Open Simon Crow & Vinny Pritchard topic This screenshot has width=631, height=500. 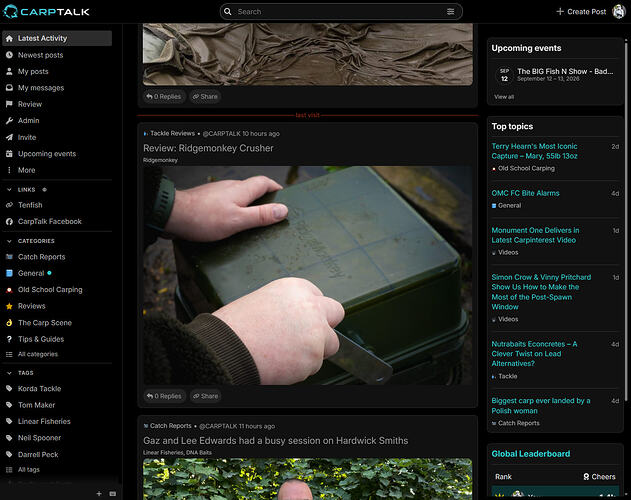[x=541, y=292]
